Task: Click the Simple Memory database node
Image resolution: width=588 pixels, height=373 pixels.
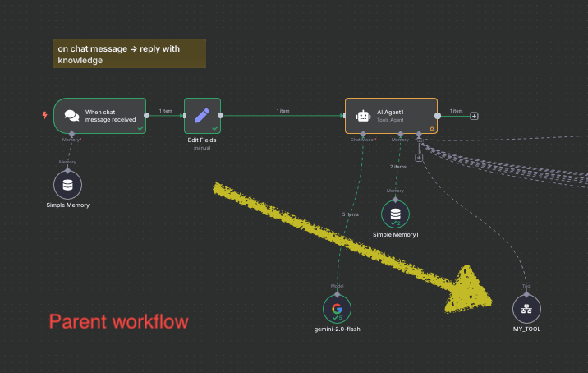Action: (67, 185)
